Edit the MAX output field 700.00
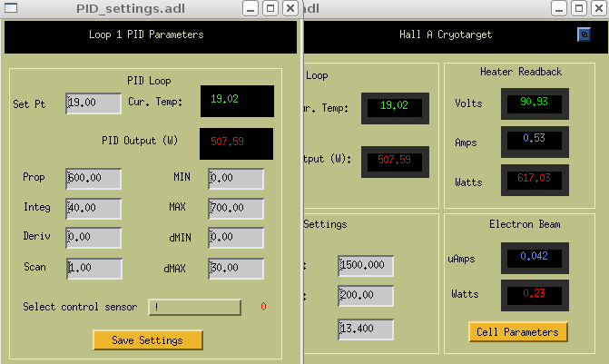 236,209
